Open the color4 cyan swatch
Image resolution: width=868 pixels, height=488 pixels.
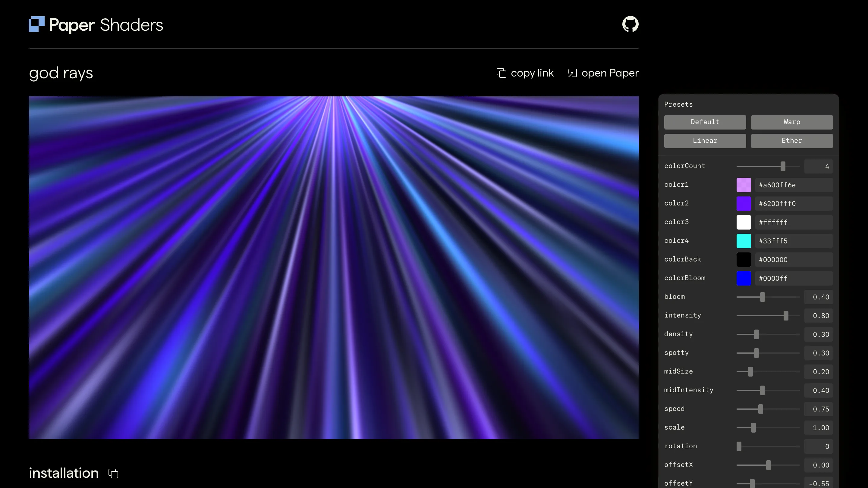tap(744, 241)
